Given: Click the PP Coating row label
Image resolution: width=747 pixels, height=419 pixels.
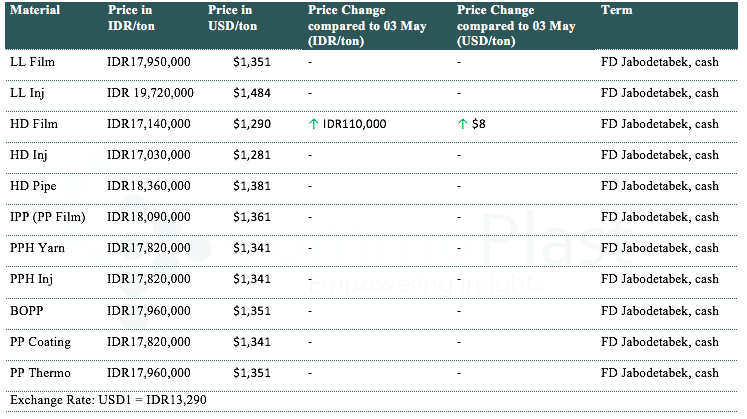Looking at the screenshot, I should 40,342.
